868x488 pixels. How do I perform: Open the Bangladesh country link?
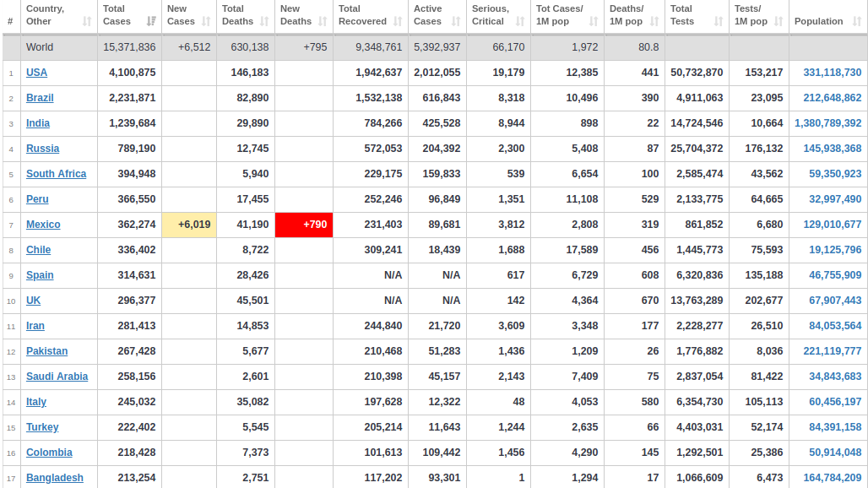tap(55, 478)
